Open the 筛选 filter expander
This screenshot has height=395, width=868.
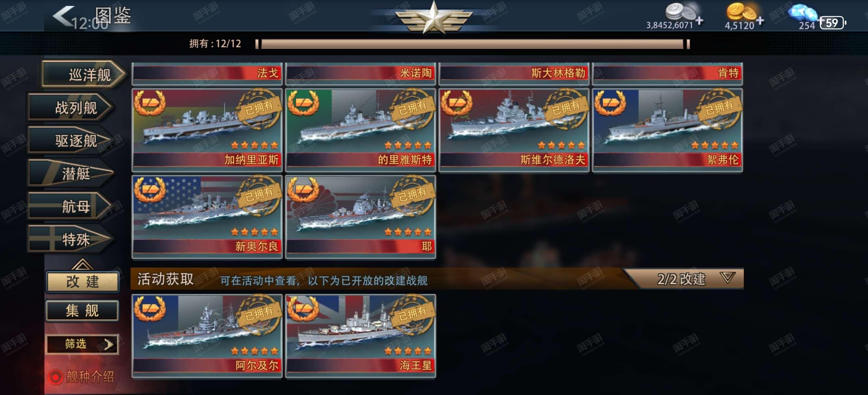82,344
